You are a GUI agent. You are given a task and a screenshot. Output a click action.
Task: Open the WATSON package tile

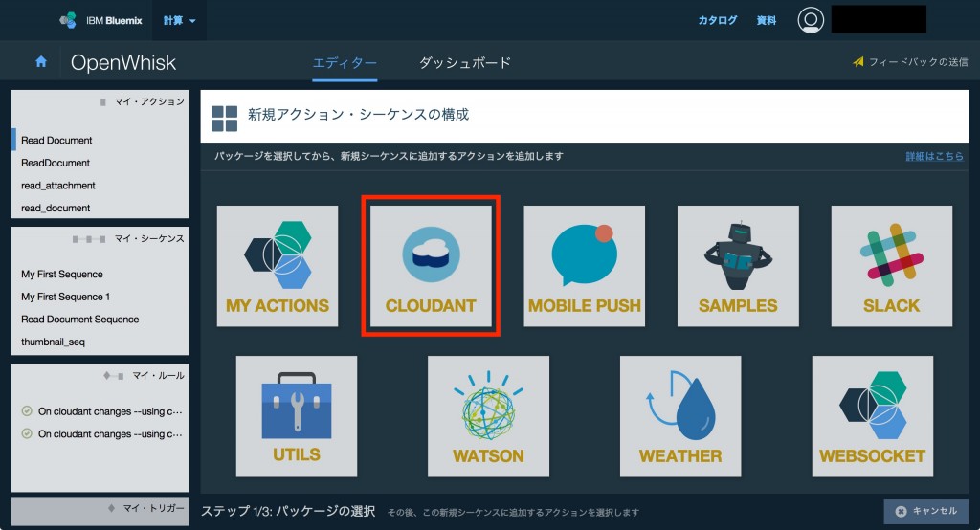coord(489,416)
